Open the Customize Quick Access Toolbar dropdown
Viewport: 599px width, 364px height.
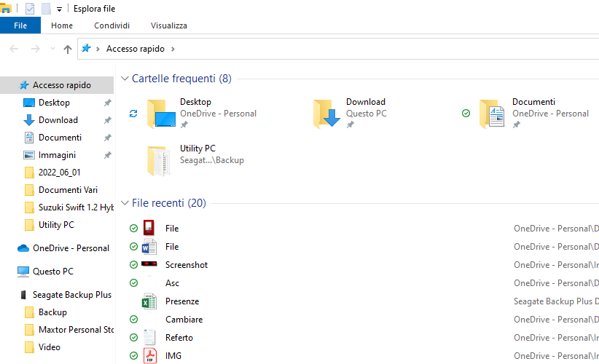pyautogui.click(x=59, y=9)
